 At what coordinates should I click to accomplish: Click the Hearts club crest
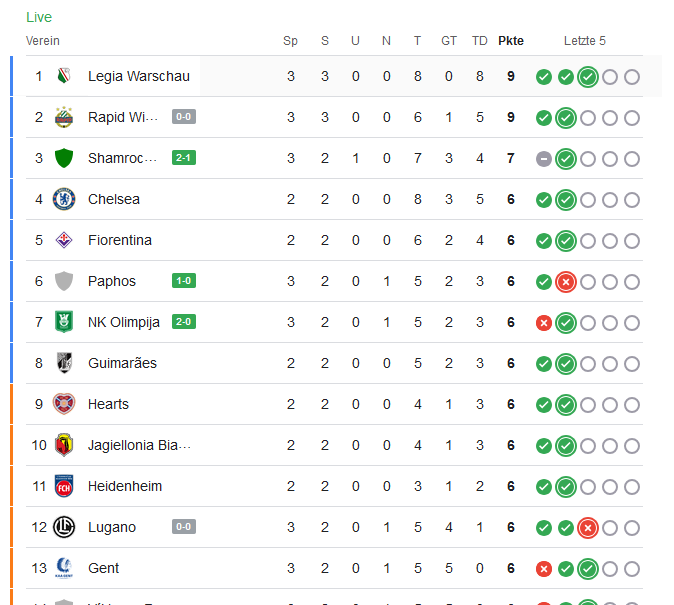(64, 404)
